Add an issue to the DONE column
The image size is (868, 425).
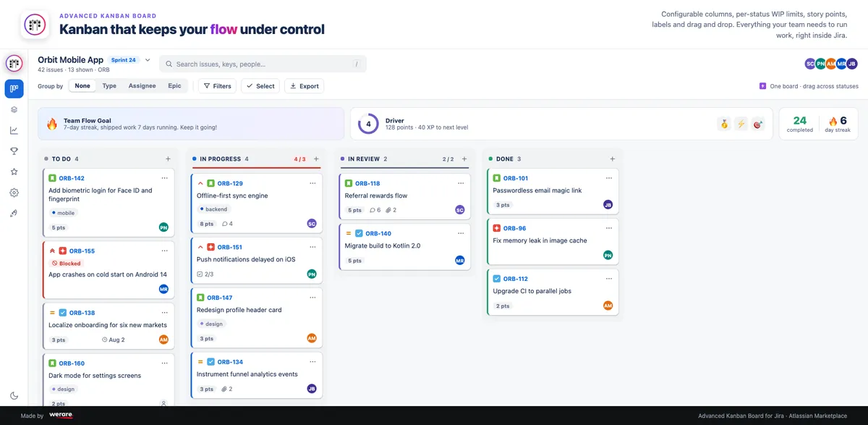[x=613, y=159]
